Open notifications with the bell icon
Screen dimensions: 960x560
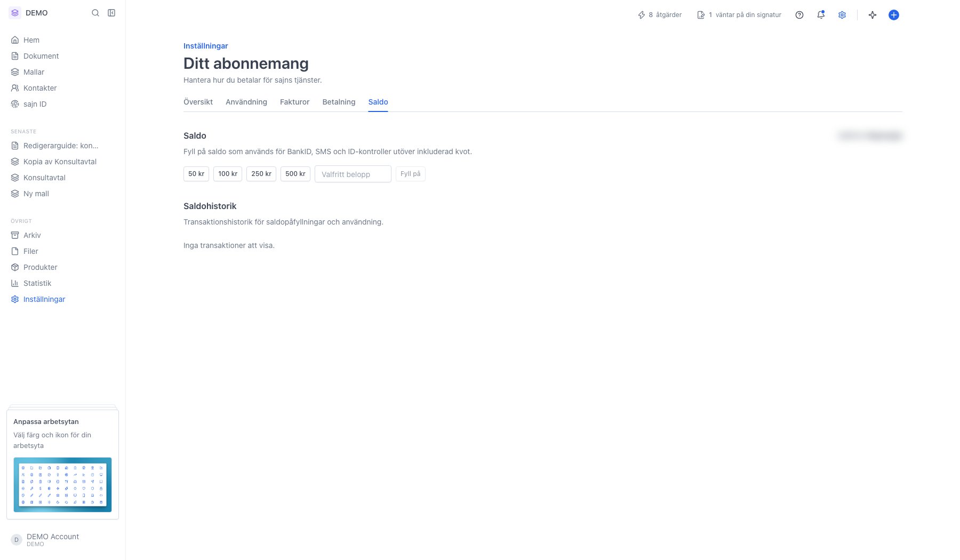(821, 15)
